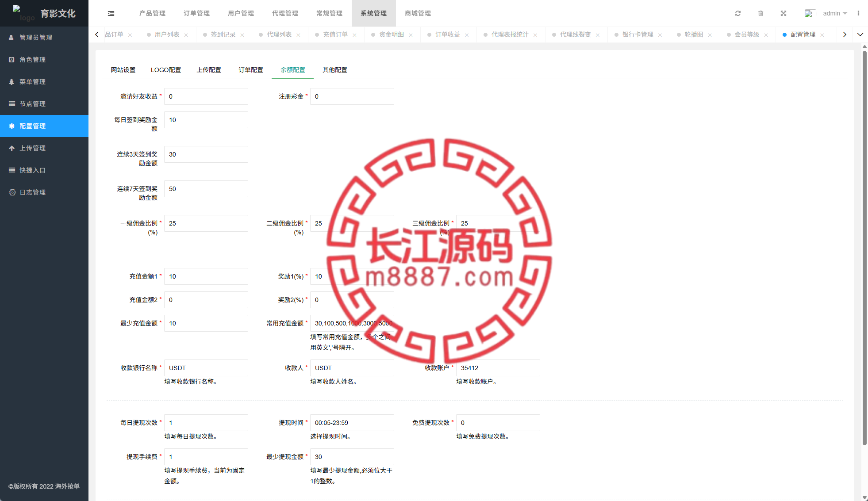Close the 签到记录 tab
This screenshot has height=501, width=868.
pyautogui.click(x=242, y=35)
